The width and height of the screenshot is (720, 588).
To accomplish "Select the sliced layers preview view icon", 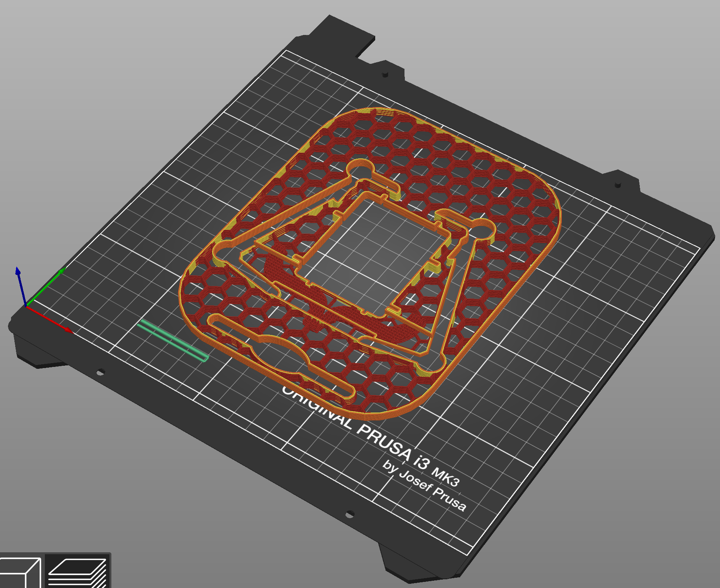I will coord(78,572).
